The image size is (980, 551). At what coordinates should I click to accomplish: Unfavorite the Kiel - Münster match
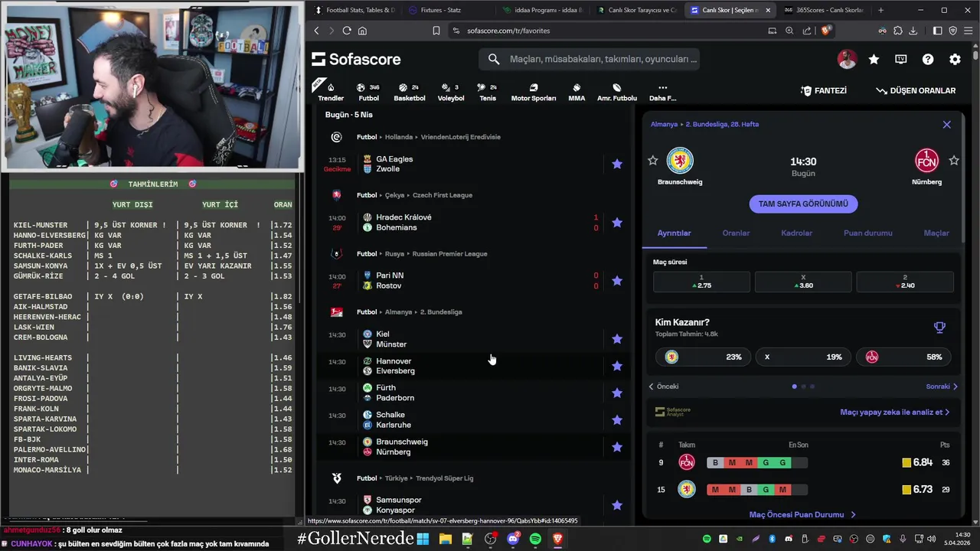pyautogui.click(x=617, y=339)
